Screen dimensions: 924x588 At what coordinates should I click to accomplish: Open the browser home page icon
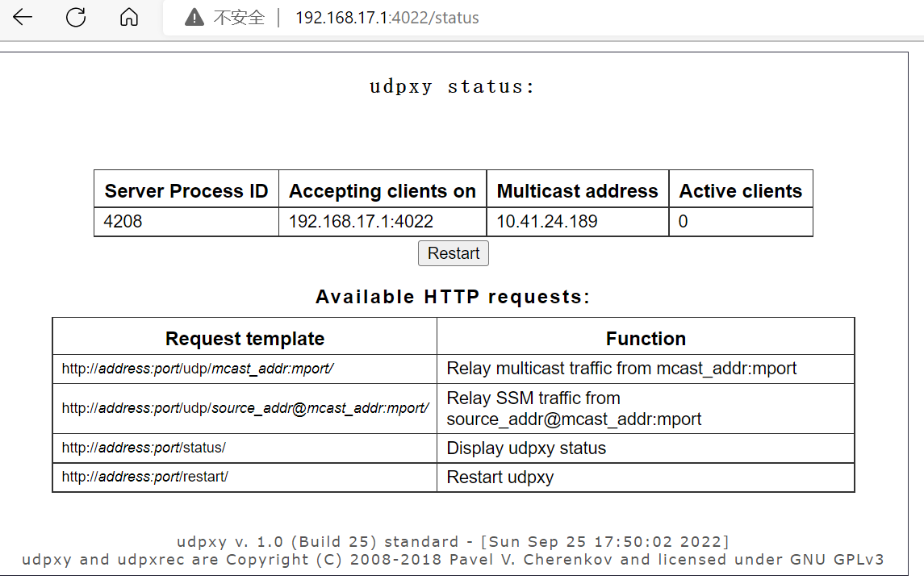tap(128, 17)
